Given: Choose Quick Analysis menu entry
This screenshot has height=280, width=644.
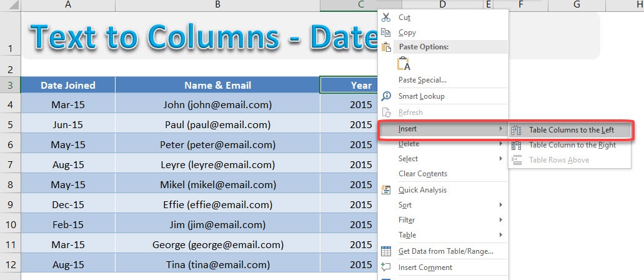Looking at the screenshot, I should (x=443, y=190).
